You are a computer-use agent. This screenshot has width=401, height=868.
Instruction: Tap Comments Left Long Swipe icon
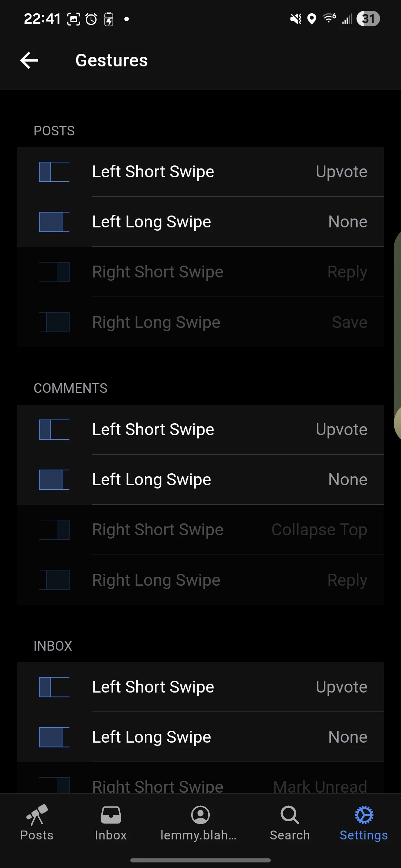click(54, 480)
